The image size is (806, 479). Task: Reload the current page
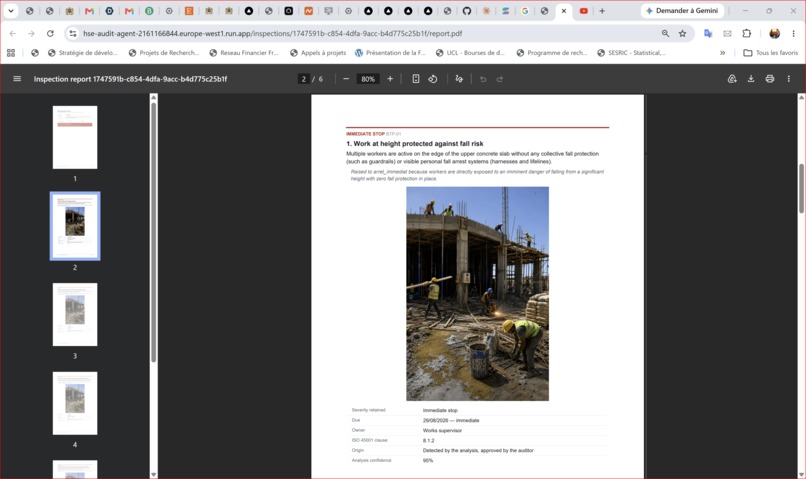pyautogui.click(x=50, y=33)
